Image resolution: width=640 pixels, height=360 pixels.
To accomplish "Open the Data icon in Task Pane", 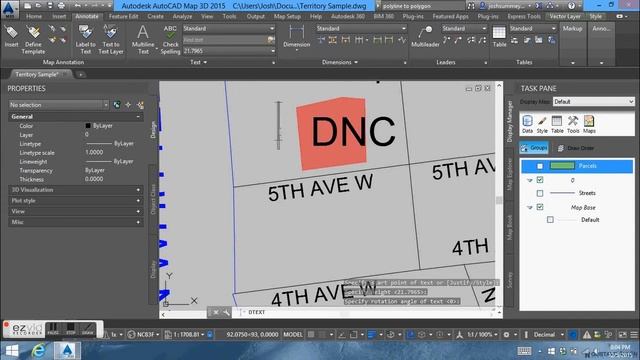I will (x=527, y=124).
